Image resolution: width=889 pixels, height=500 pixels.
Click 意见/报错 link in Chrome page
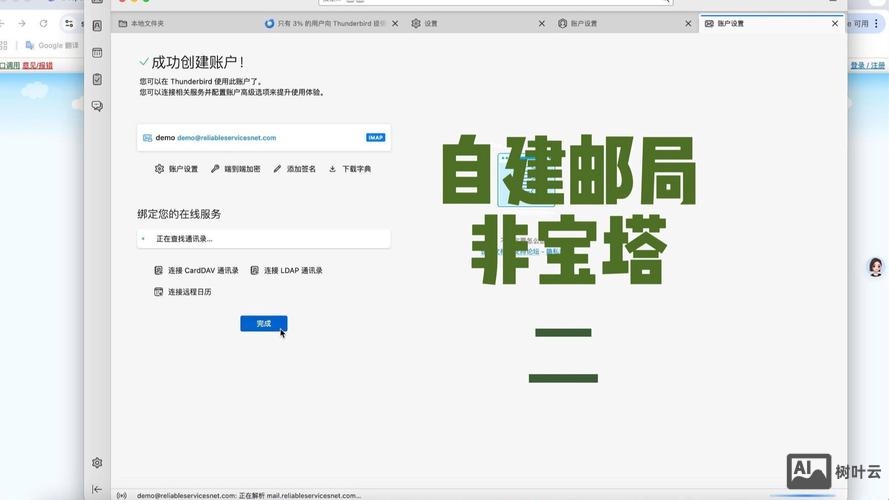point(37,65)
